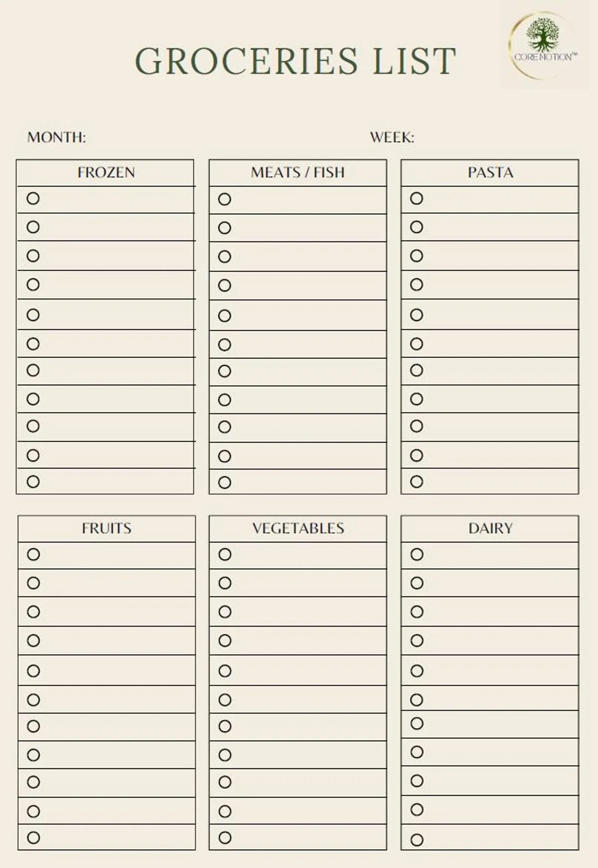Viewport: 598px width, 868px height.
Task: Click the Fruits section header
Action: tap(107, 528)
